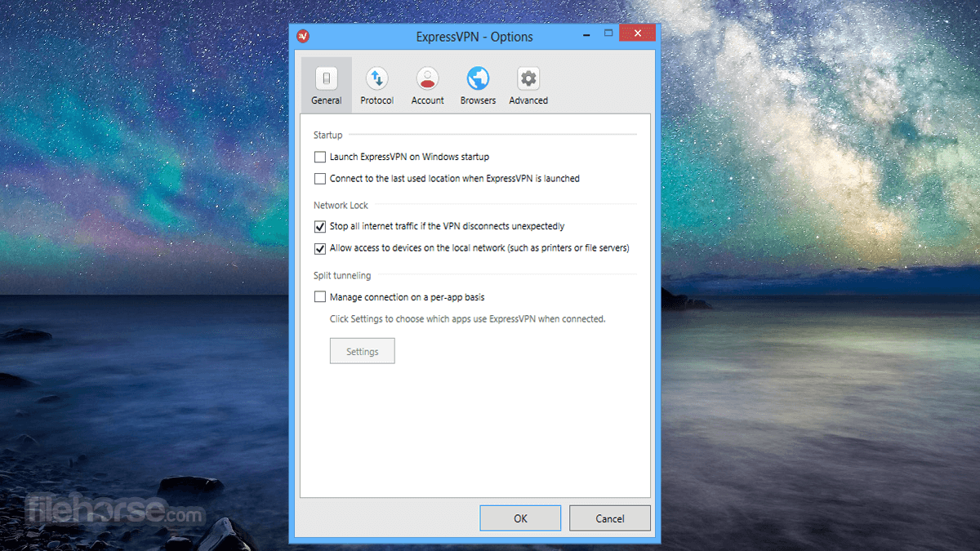This screenshot has width=980, height=551.
Task: Click the 'Click Settings to choose' hint text
Action: [x=467, y=319]
